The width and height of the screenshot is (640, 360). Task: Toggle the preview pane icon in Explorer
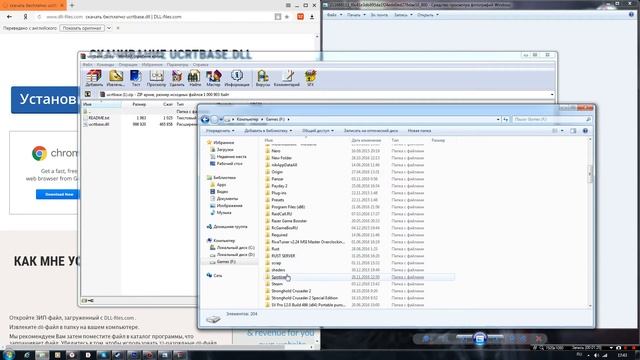(x=573, y=131)
